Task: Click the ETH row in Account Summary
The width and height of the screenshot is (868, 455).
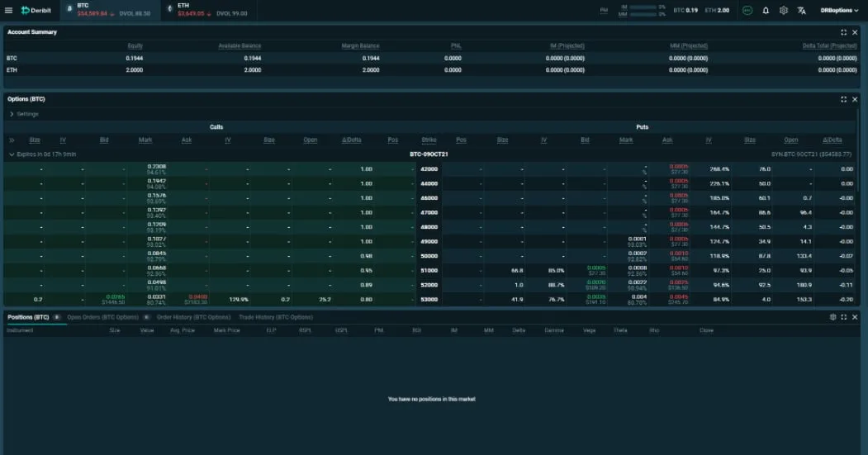Action: pos(432,70)
